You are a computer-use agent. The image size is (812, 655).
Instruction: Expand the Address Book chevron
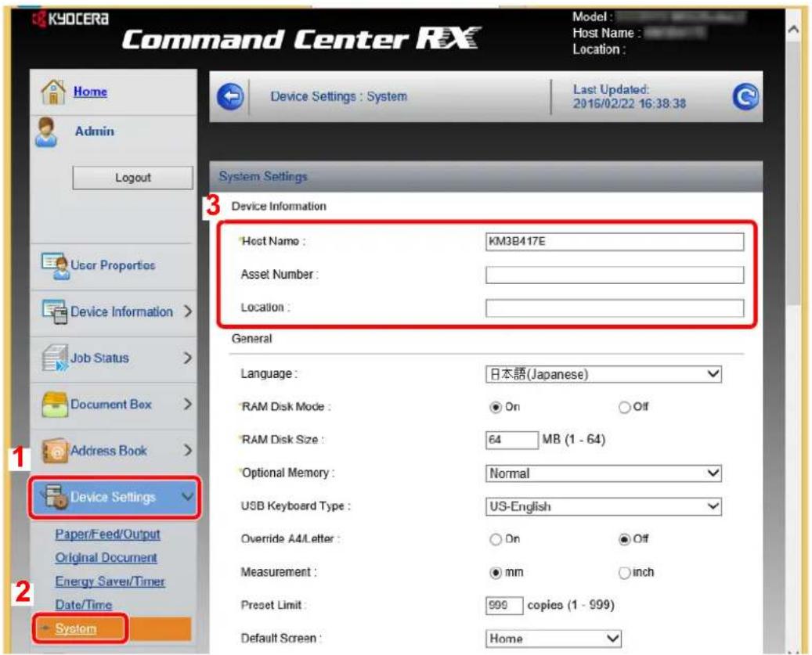[188, 450]
